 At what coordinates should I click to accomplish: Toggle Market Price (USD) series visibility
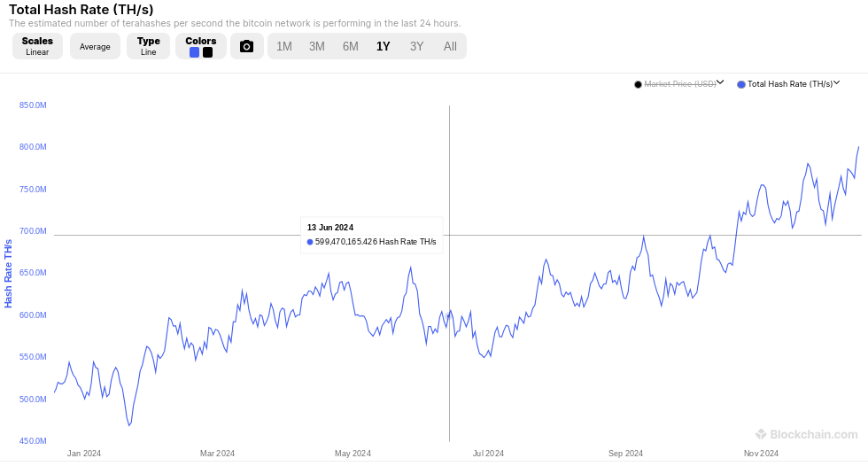pyautogui.click(x=679, y=84)
